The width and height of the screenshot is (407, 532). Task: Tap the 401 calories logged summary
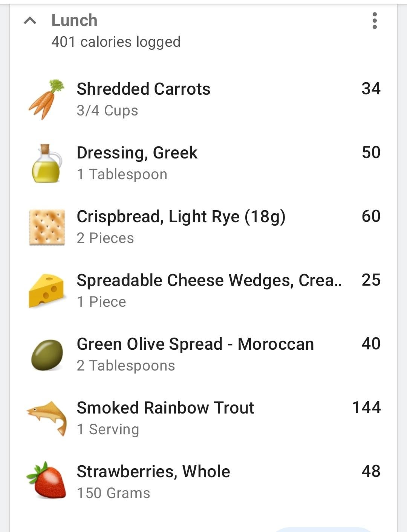(116, 42)
